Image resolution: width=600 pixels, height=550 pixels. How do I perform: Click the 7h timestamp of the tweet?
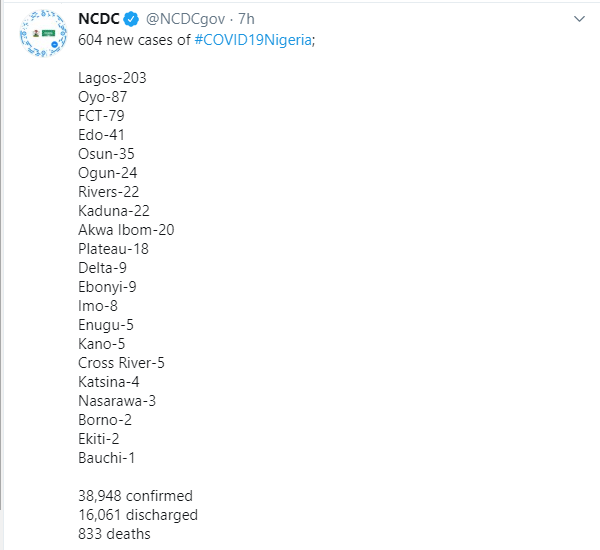click(x=246, y=19)
